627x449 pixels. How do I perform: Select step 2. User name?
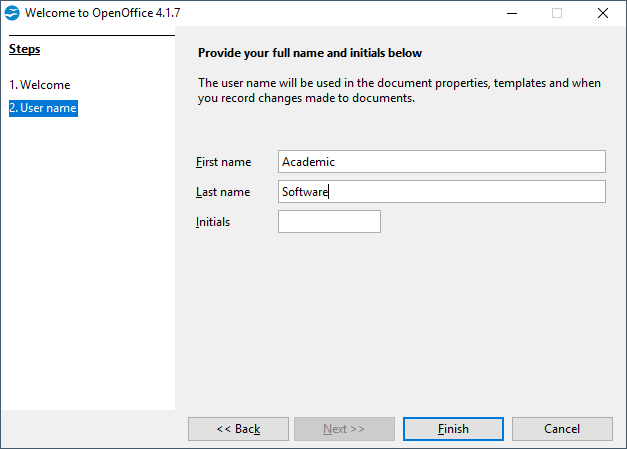[x=43, y=108]
